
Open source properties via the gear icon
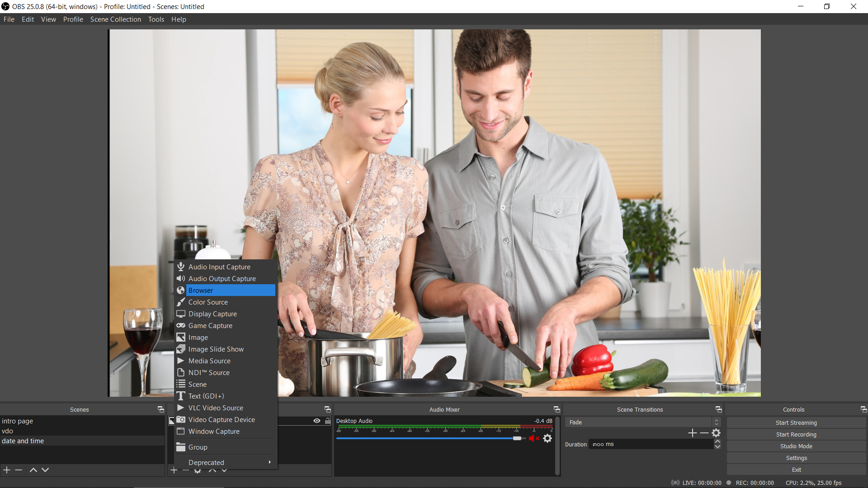[x=198, y=470]
